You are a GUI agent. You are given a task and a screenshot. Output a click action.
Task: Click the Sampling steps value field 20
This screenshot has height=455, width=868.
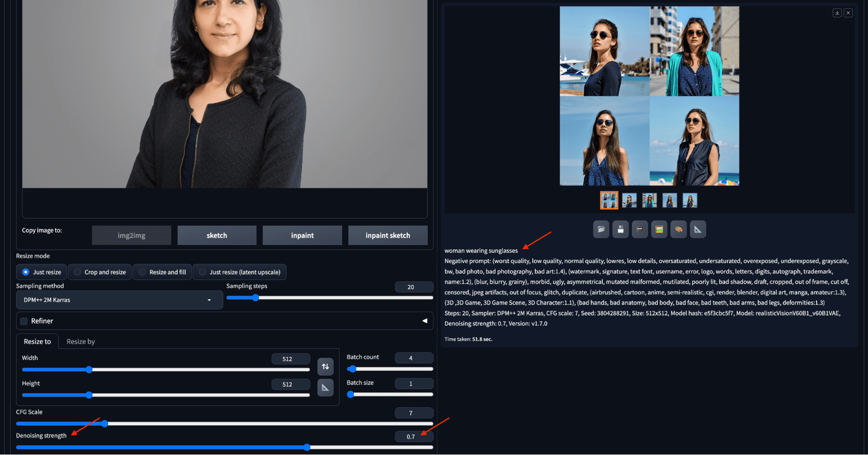click(414, 287)
